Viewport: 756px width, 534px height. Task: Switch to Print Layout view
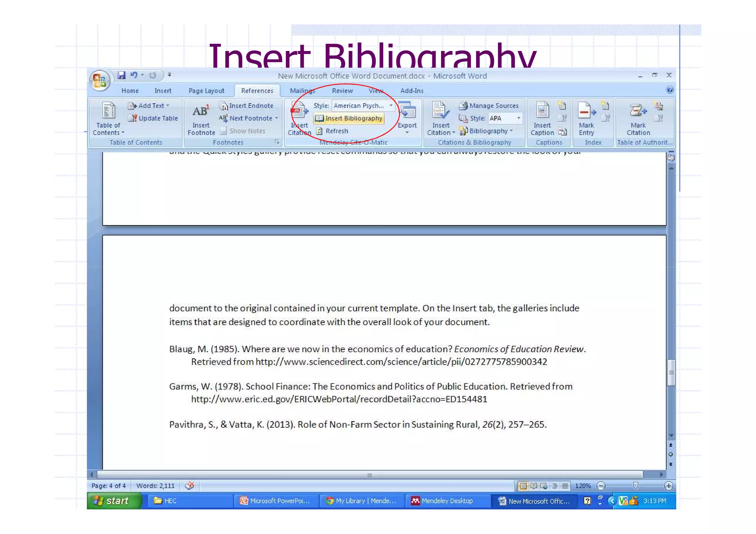click(523, 486)
